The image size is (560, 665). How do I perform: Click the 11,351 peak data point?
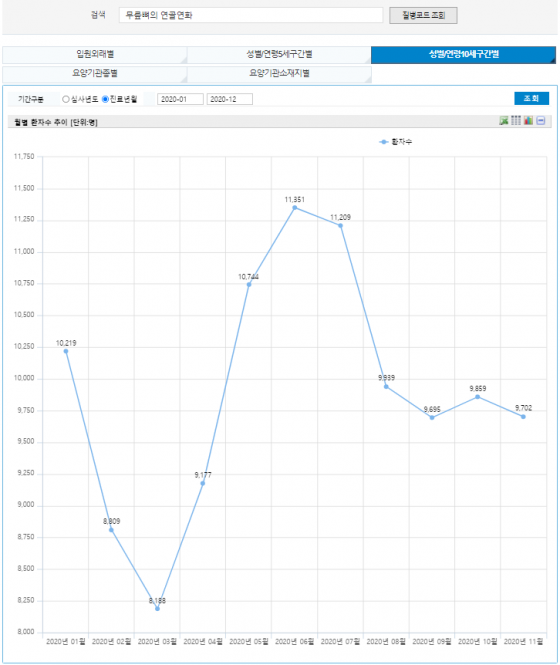tap(294, 207)
